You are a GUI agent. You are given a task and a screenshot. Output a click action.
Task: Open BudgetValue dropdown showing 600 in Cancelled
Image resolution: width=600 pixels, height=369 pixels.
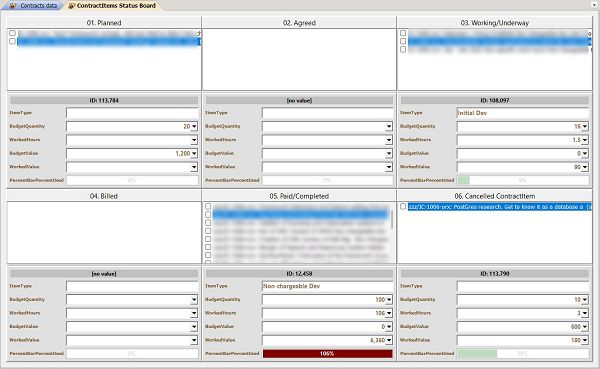click(x=585, y=327)
